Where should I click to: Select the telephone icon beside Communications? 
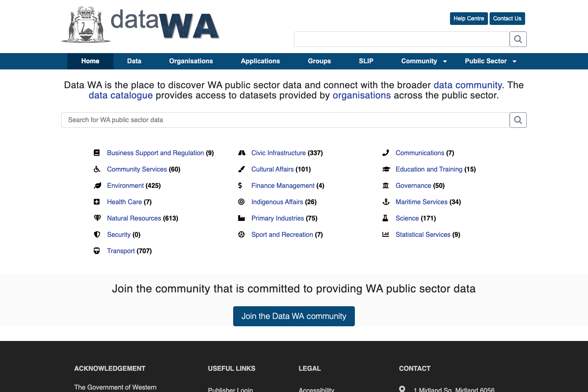[x=385, y=153]
